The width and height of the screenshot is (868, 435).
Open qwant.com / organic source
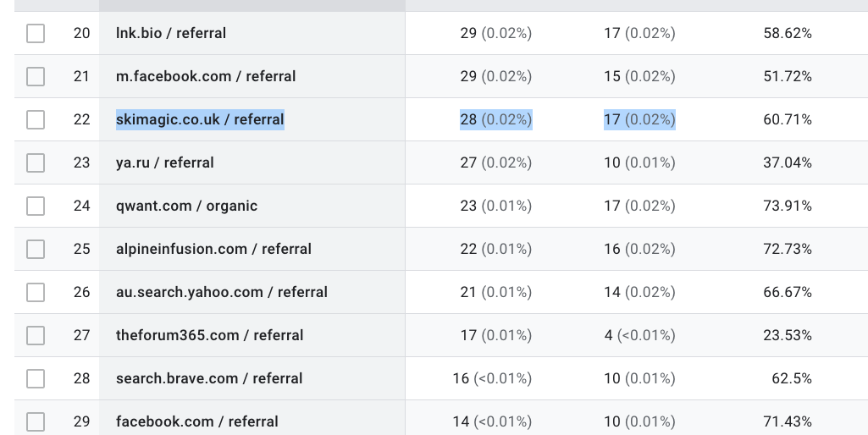click(186, 206)
